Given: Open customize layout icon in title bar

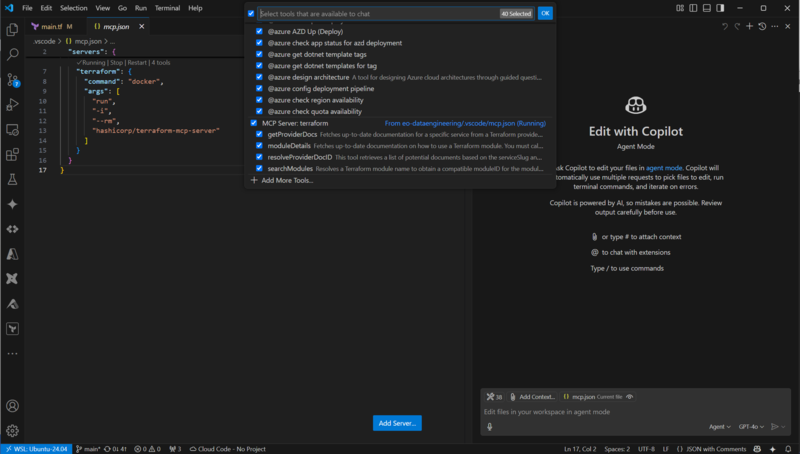Looking at the screenshot, I should click(x=680, y=8).
